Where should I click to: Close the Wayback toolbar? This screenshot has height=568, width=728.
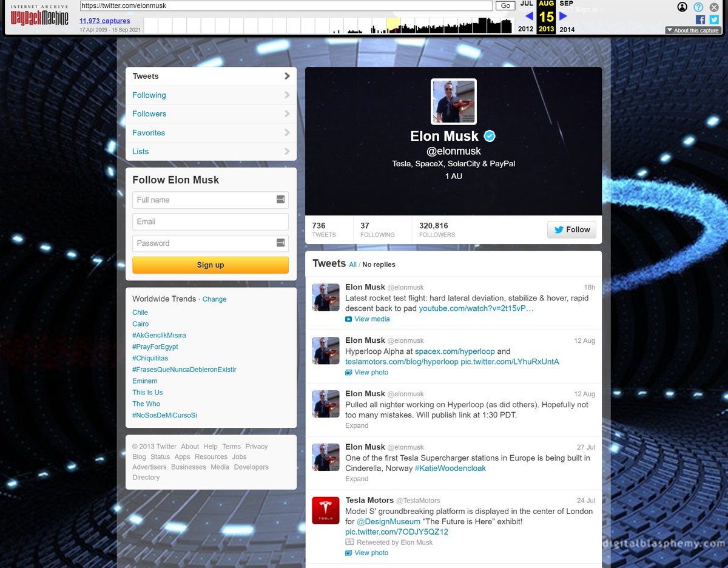click(715, 7)
